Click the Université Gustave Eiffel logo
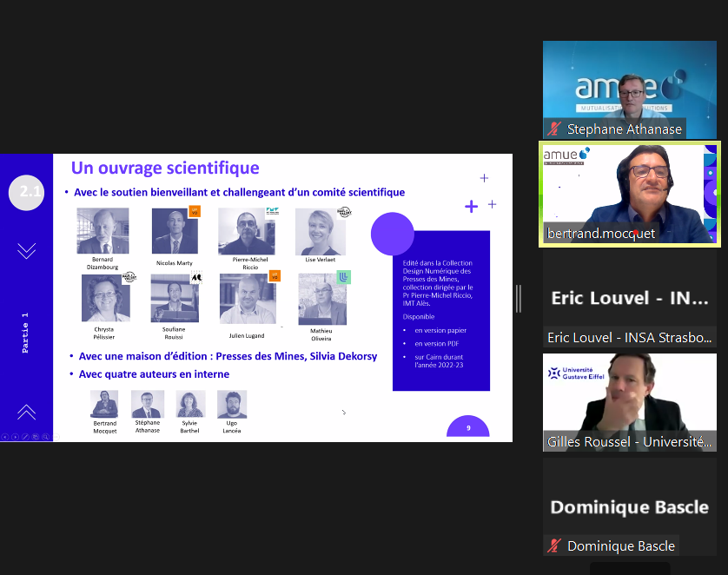The image size is (728, 575). point(576,373)
